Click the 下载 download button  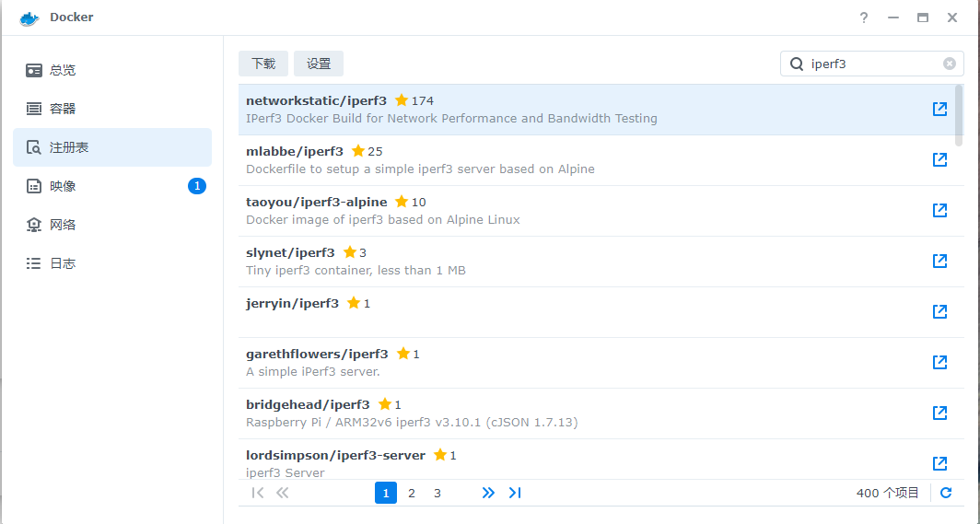point(263,64)
